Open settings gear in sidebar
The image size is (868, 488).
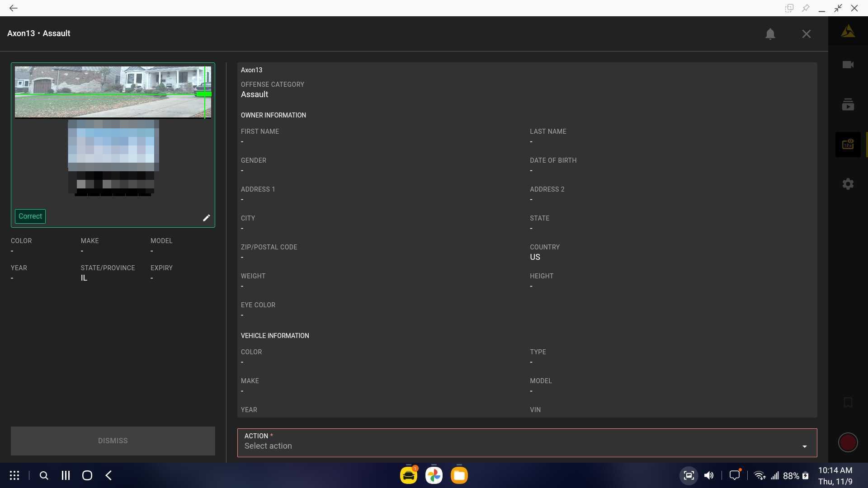(x=848, y=184)
